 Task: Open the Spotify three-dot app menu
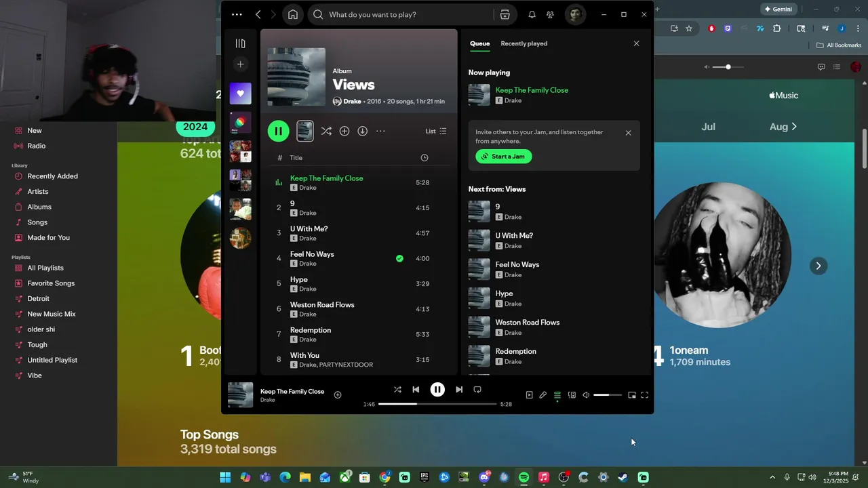point(237,14)
